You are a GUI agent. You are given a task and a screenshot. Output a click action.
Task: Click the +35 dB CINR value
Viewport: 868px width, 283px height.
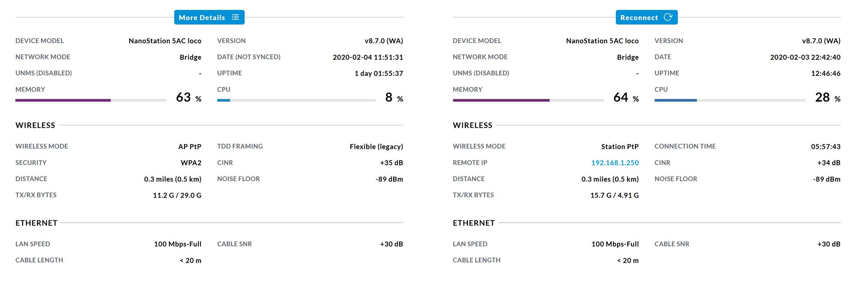point(391,163)
